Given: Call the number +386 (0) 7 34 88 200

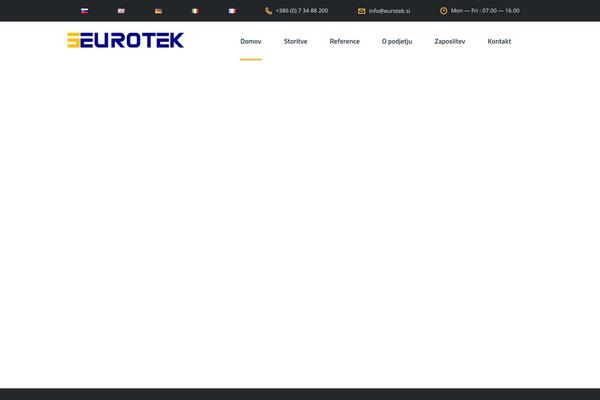Looking at the screenshot, I should click(302, 11).
